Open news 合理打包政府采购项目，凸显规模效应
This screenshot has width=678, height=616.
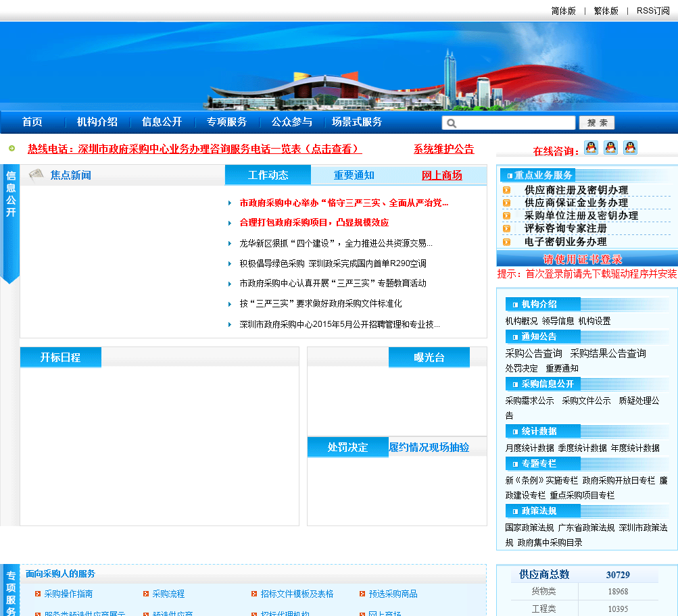pos(314,222)
